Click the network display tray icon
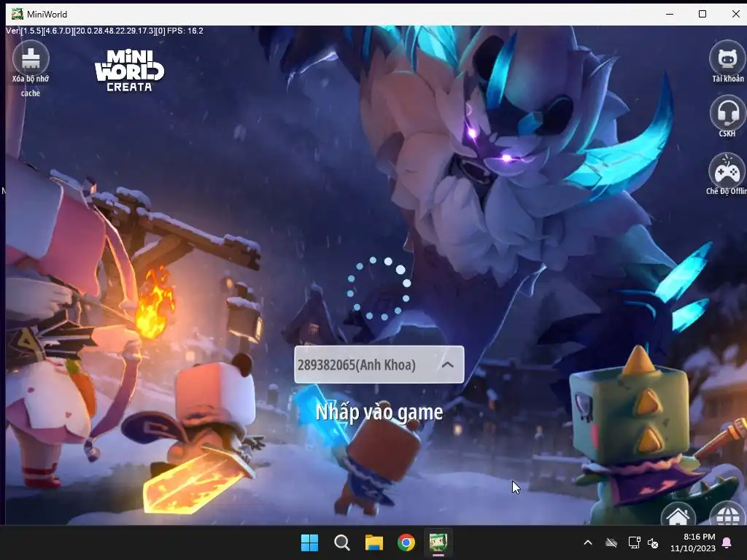 pyautogui.click(x=634, y=542)
